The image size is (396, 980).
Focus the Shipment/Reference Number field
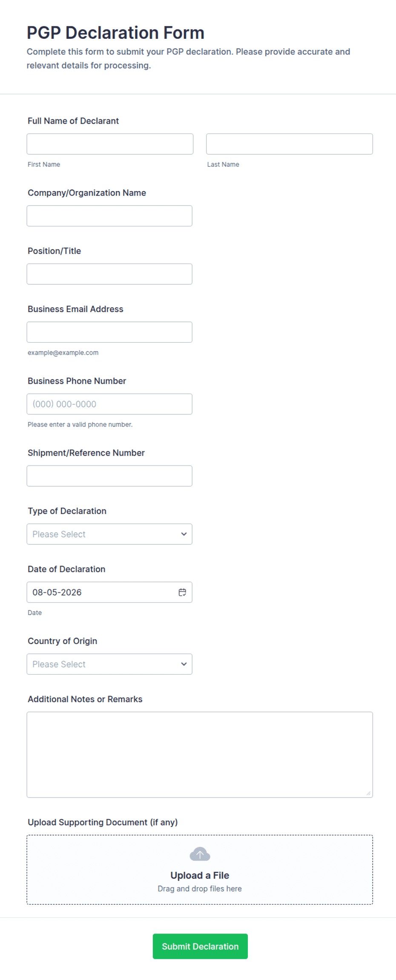pyautogui.click(x=109, y=476)
